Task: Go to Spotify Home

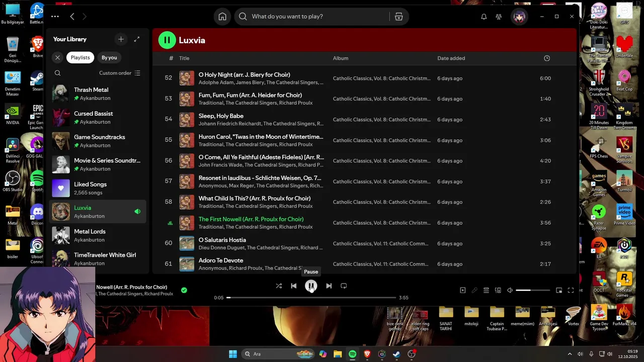Action: coord(222,17)
